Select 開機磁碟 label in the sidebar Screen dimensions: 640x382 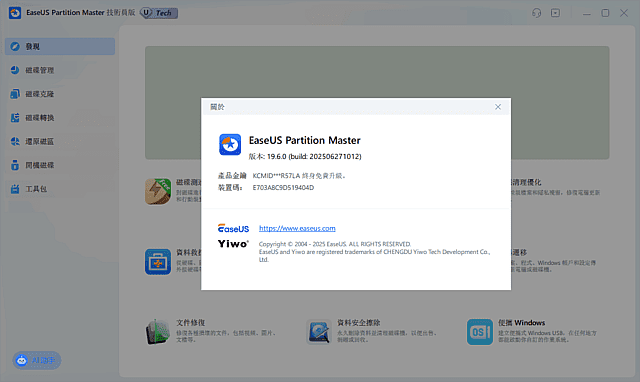coord(40,165)
